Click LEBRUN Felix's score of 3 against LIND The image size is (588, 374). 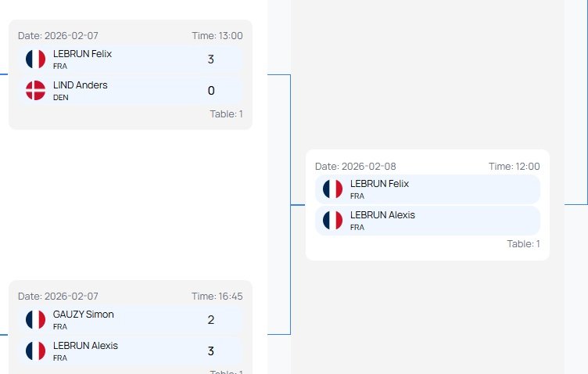coord(211,59)
